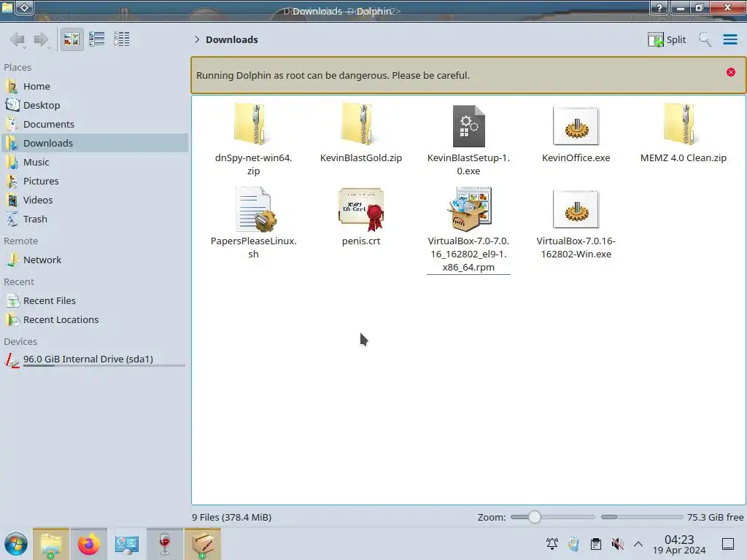Open Documents in Places
This screenshot has width=747, height=560.
pos(94,124)
